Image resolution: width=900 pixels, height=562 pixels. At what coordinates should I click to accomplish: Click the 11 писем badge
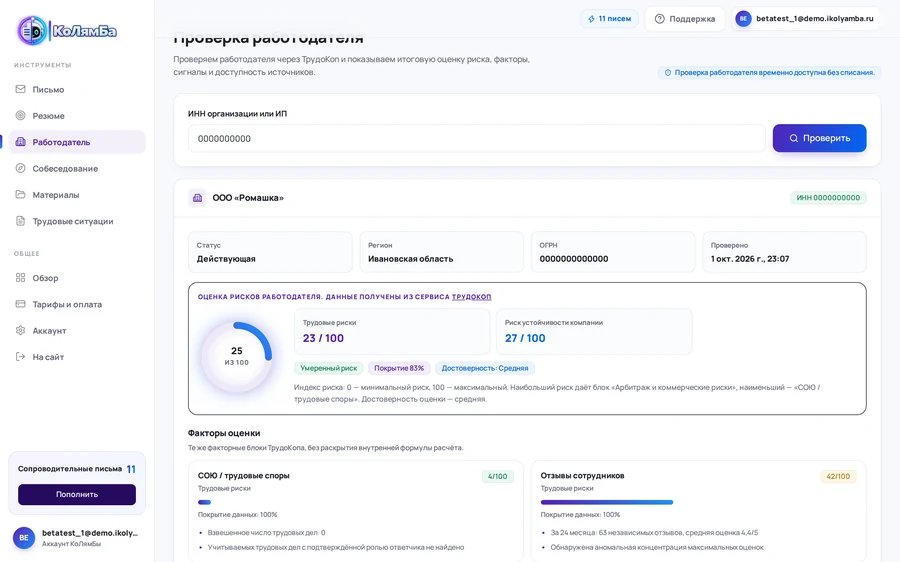pos(609,19)
